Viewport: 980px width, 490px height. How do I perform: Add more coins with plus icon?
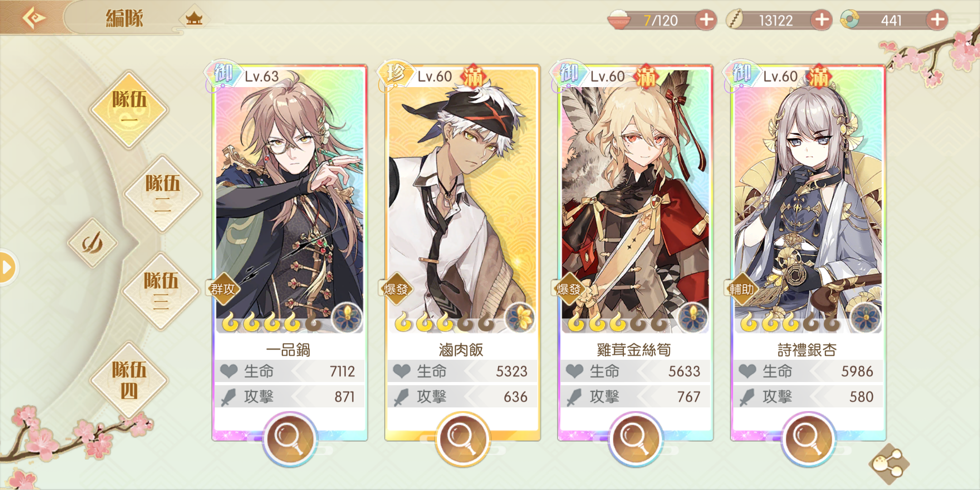pos(822,20)
